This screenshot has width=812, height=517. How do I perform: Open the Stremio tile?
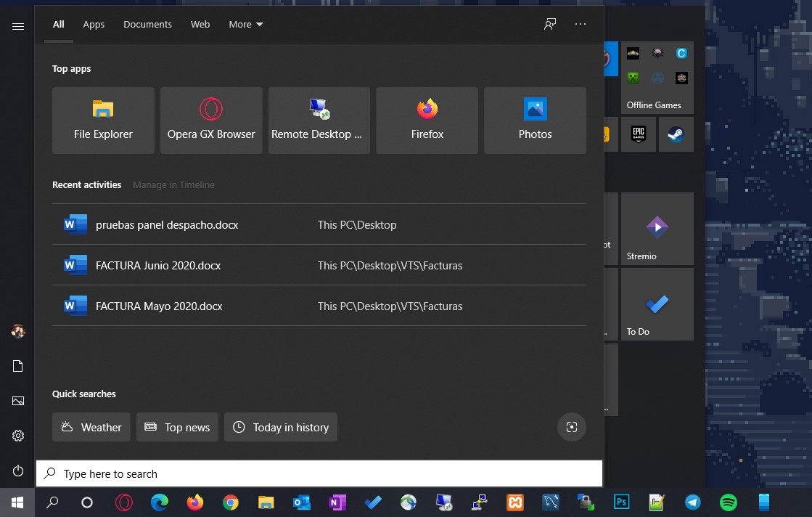[x=657, y=229]
